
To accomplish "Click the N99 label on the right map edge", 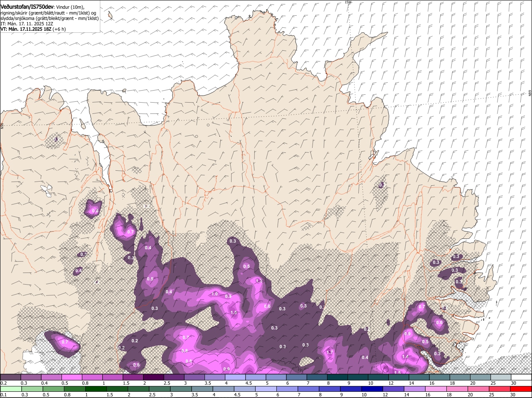I will click(x=530, y=93).
